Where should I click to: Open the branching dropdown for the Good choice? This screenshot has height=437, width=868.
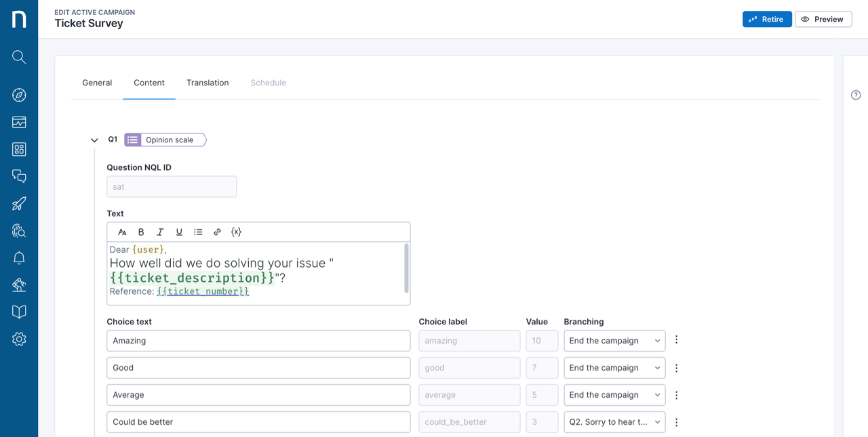pyautogui.click(x=614, y=367)
